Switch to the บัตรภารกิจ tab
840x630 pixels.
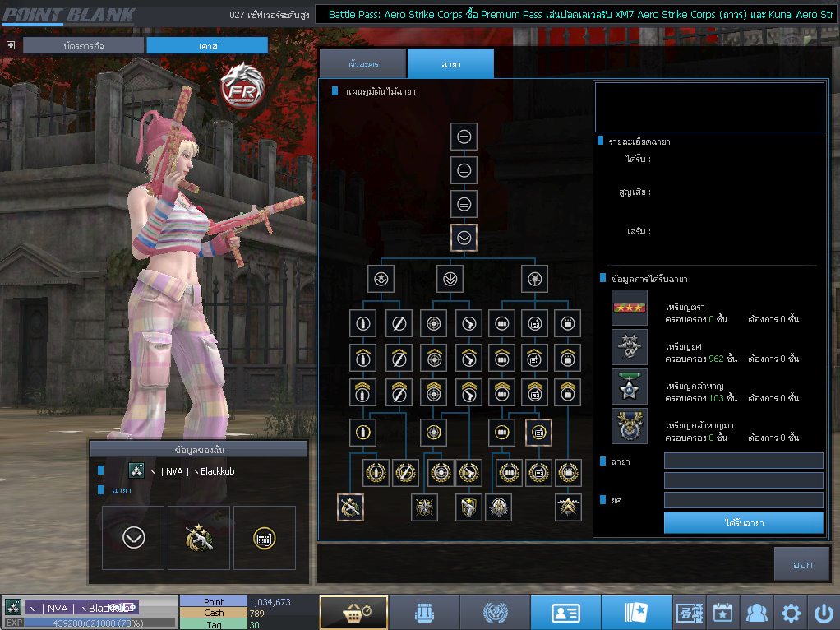click(83, 46)
